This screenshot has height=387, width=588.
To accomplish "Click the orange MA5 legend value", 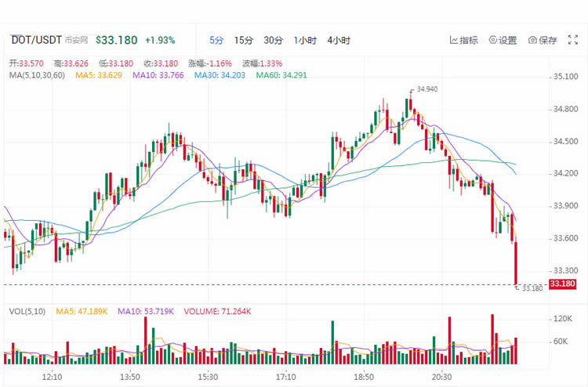I will pyautogui.click(x=99, y=75).
